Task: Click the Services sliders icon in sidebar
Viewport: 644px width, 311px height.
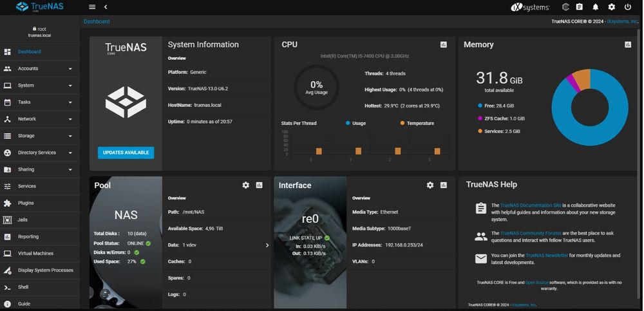Action: (7, 186)
